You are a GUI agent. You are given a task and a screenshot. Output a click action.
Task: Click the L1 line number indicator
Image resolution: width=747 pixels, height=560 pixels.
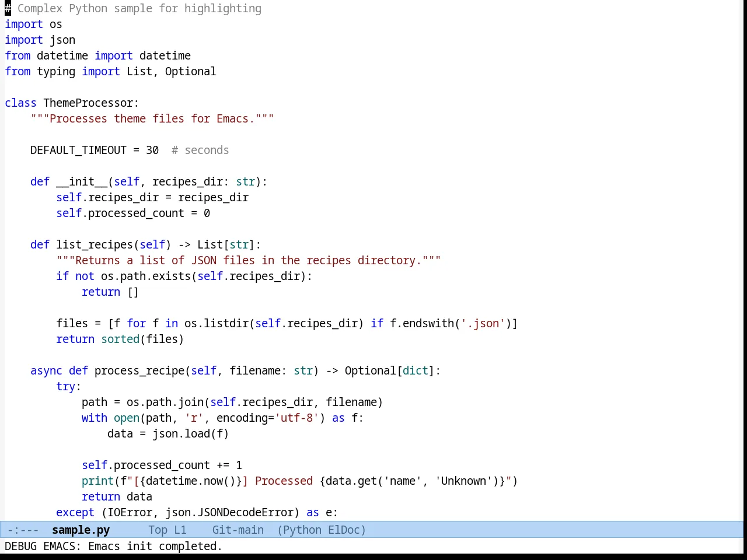click(180, 530)
